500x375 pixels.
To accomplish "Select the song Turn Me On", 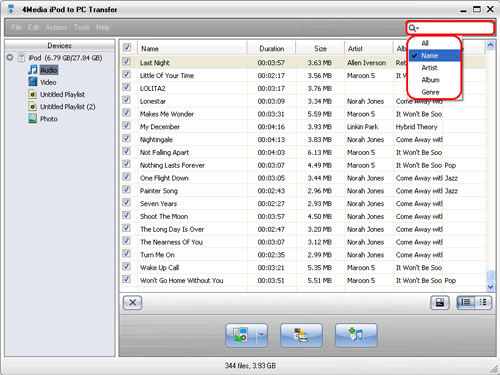I will click(157, 255).
